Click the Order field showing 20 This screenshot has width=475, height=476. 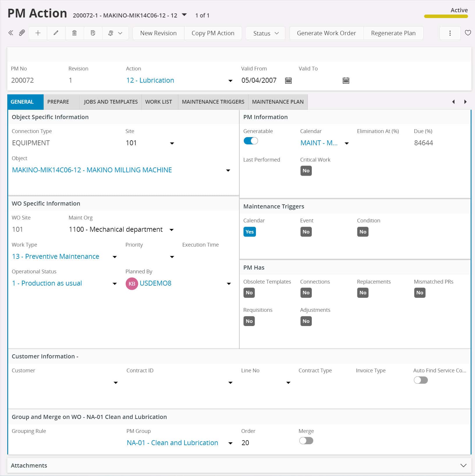[x=245, y=443]
